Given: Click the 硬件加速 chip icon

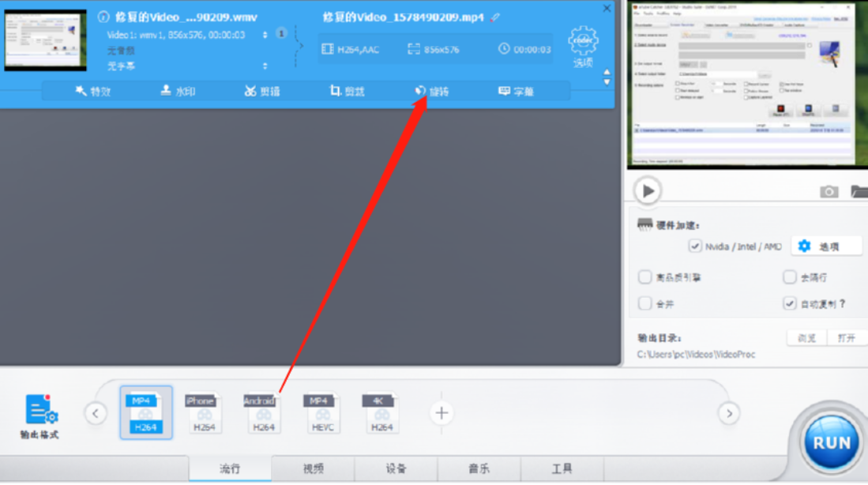Looking at the screenshot, I should (x=645, y=224).
